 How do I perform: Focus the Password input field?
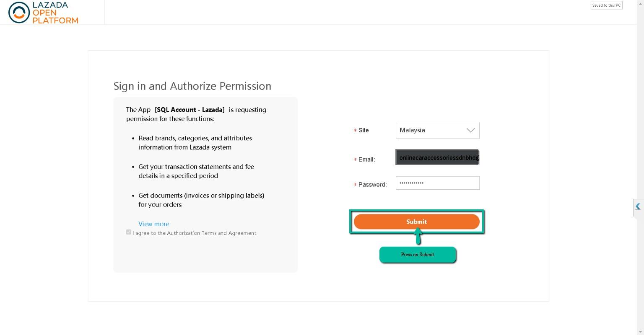(437, 183)
